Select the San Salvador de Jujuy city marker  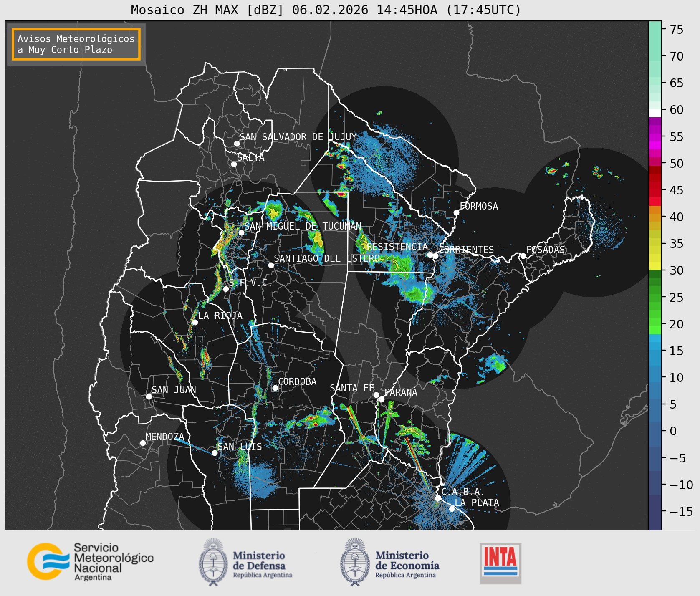tap(237, 144)
